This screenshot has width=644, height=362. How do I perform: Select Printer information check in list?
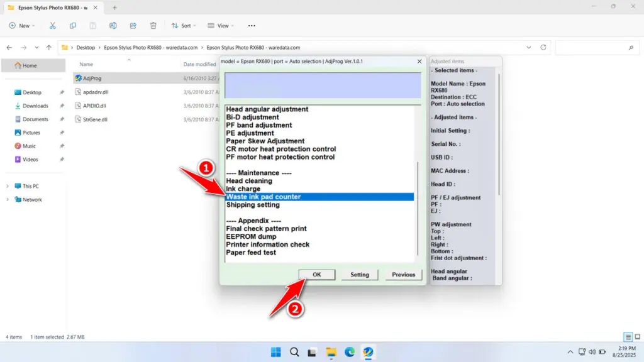click(267, 244)
